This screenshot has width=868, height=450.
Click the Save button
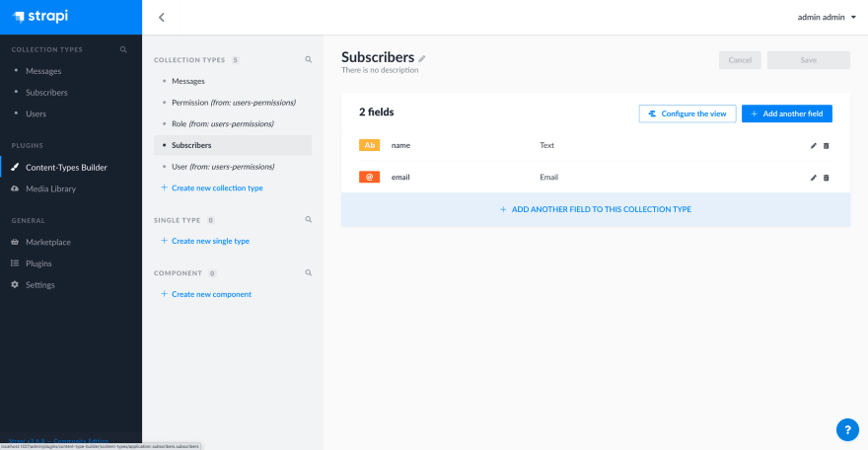[808, 60]
